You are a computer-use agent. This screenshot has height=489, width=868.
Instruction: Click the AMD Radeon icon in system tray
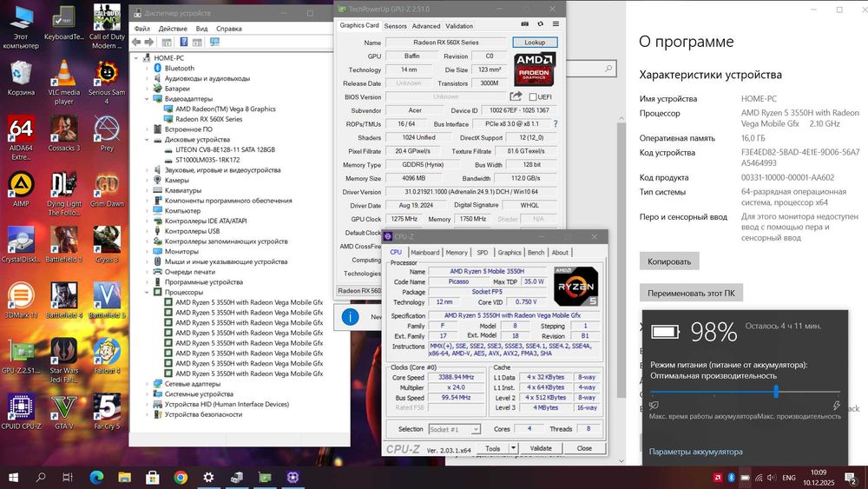(718, 478)
